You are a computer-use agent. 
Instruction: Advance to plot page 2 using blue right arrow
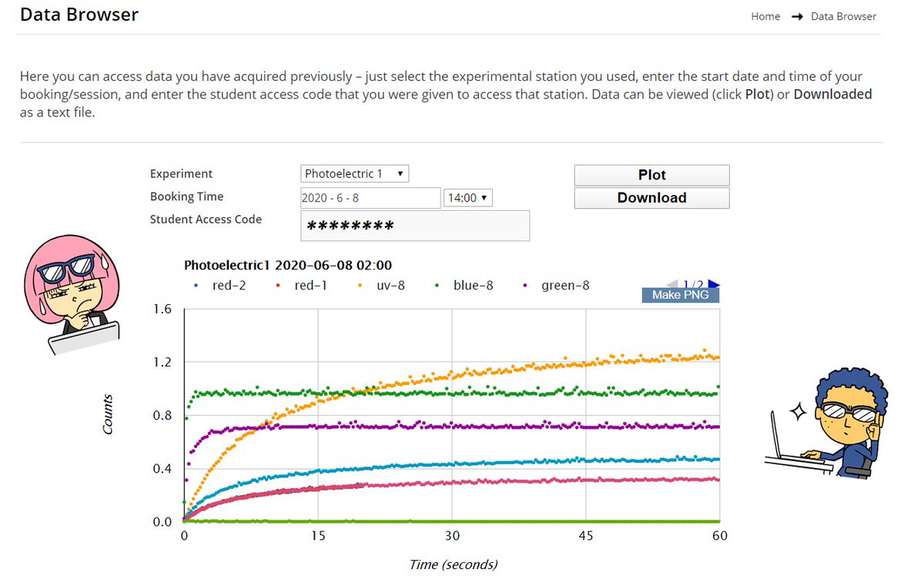coord(715,283)
